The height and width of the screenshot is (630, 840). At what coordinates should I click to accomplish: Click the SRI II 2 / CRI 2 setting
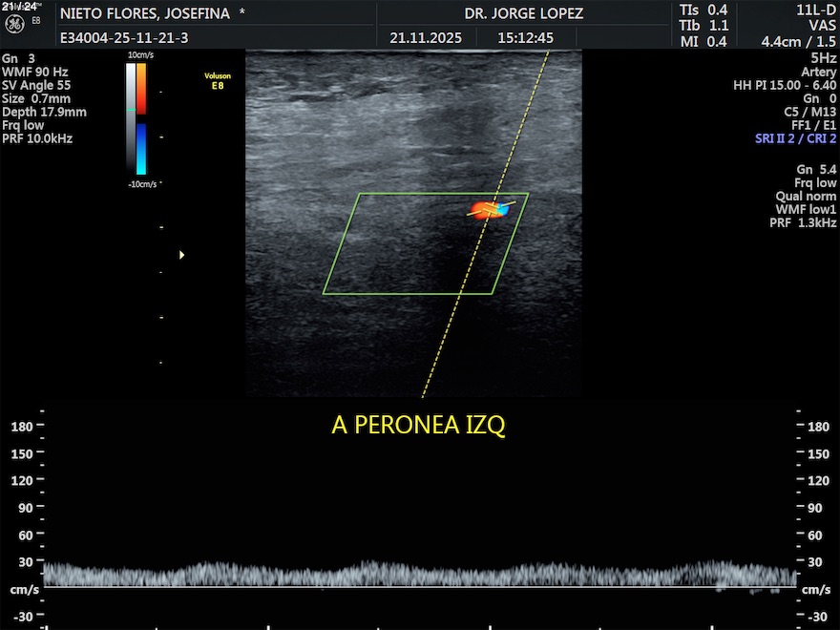pos(794,138)
